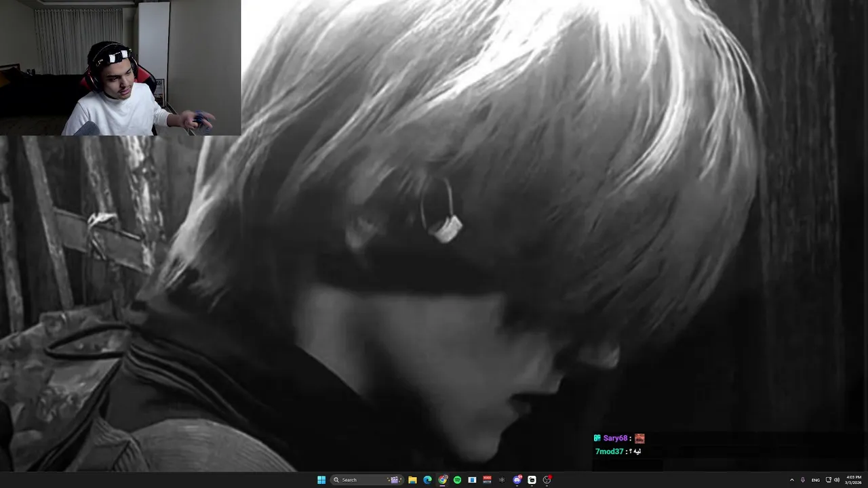The height and width of the screenshot is (488, 868).
Task: Click the webcam overlay
Action: [120, 68]
